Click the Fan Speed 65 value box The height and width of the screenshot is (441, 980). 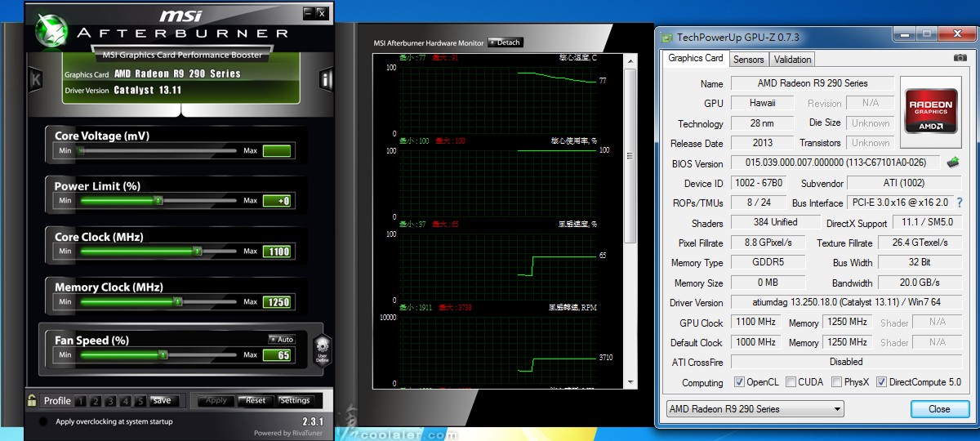point(277,355)
